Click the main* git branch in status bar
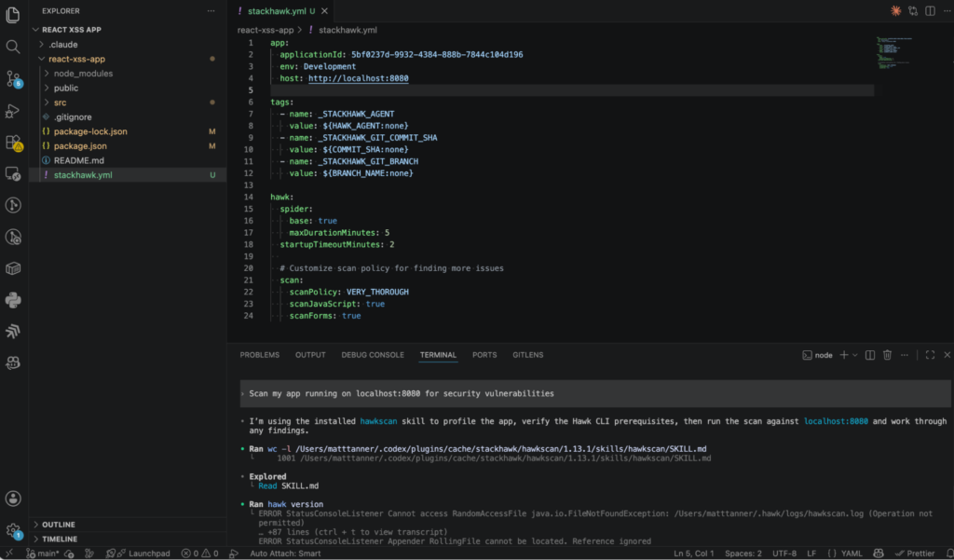Image resolution: width=954 pixels, height=560 pixels. 43,553
